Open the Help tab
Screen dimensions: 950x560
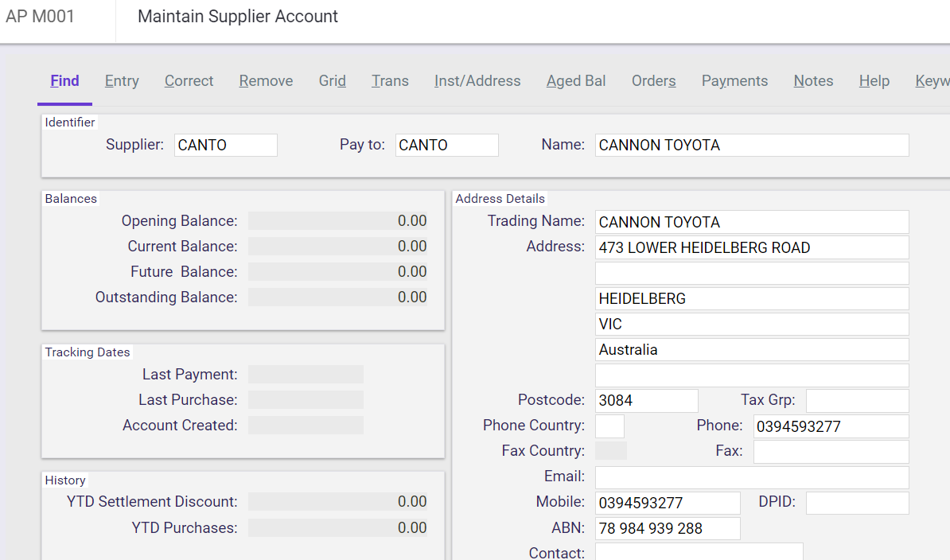(x=874, y=81)
